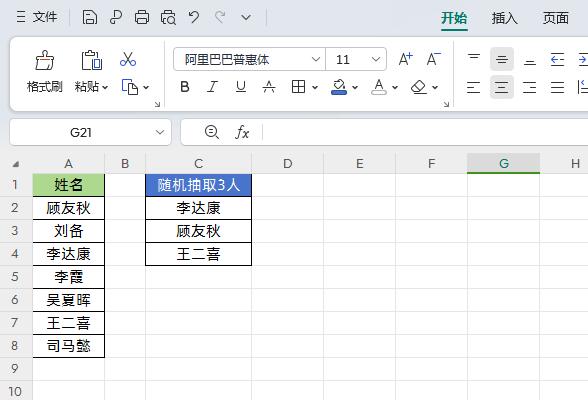Select cell C1 随机抽取3人
This screenshot has height=400, width=588.
(x=198, y=185)
